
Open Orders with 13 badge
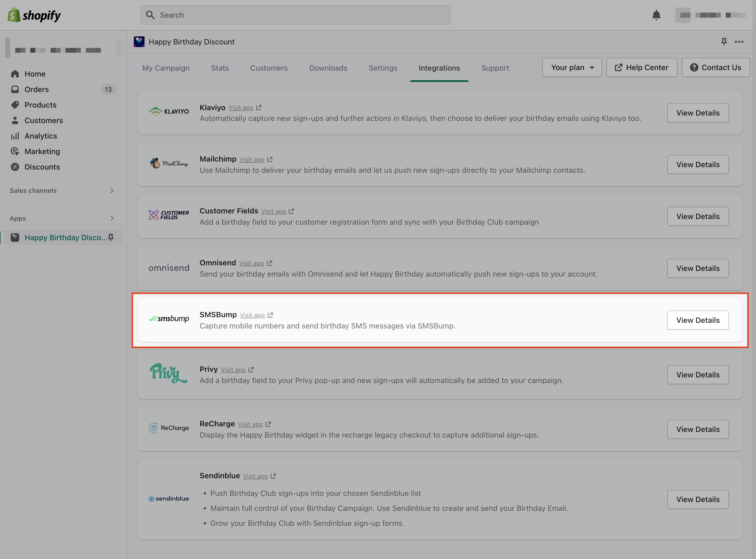37,89
